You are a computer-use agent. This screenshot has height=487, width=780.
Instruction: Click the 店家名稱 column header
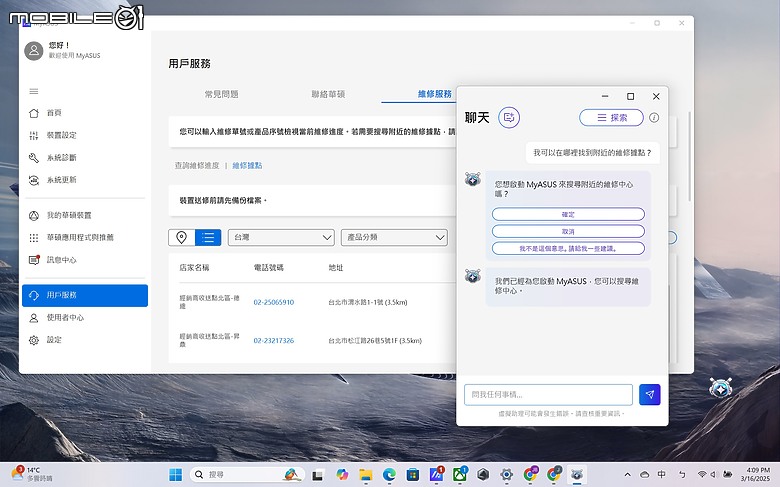[194, 268]
